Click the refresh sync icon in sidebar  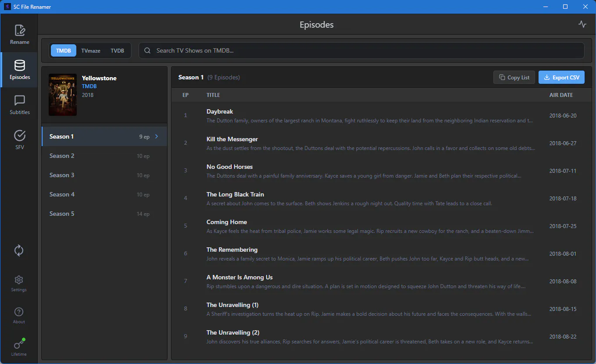pos(19,250)
